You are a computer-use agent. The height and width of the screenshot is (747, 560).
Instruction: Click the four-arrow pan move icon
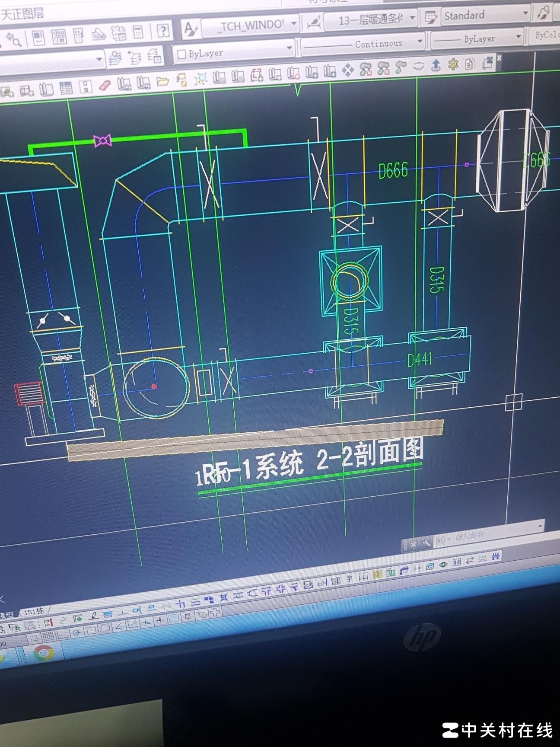click(x=348, y=70)
